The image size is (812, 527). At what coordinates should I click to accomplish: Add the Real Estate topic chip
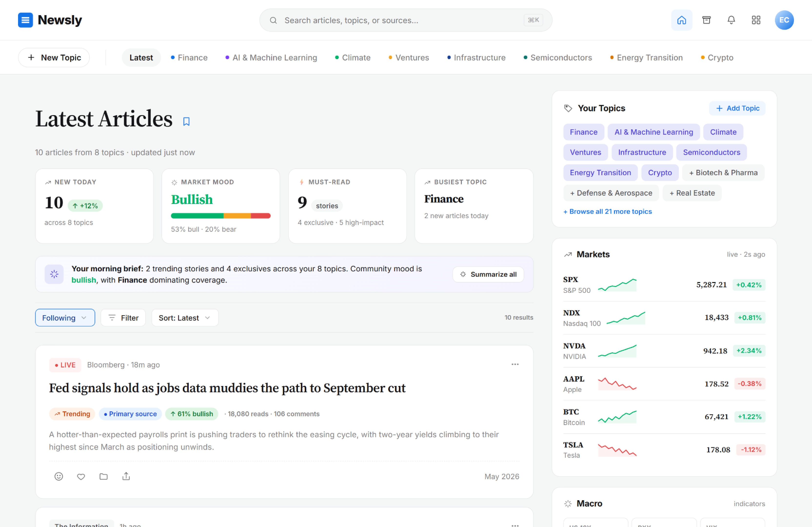coord(692,193)
